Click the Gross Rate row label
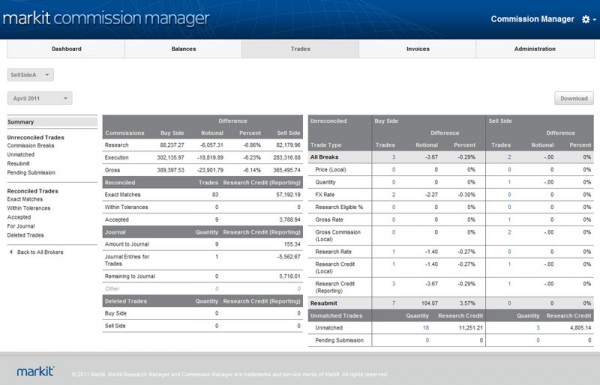Screen dimensions: 600x385 pyautogui.click(x=329, y=220)
